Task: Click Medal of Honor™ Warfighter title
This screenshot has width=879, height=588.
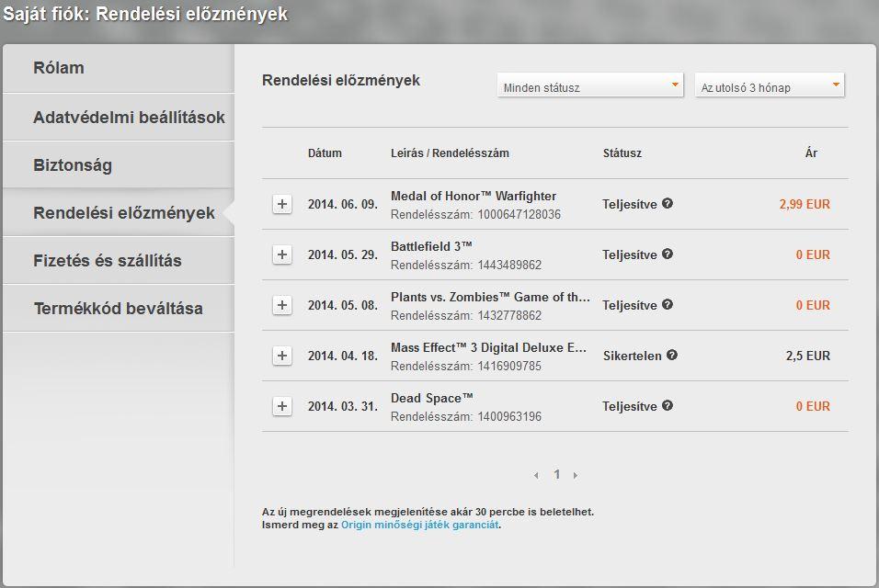Action: pos(474,196)
